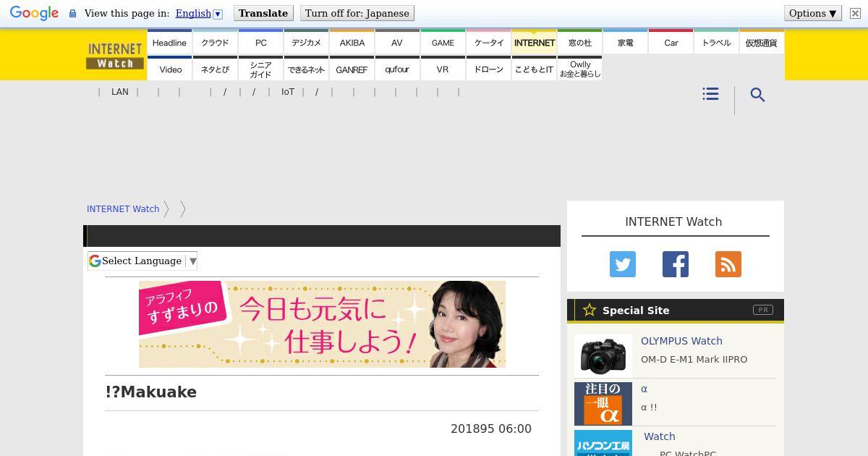This screenshot has height=456, width=868.
Task: Click the search magnifier icon
Action: pyautogui.click(x=757, y=95)
